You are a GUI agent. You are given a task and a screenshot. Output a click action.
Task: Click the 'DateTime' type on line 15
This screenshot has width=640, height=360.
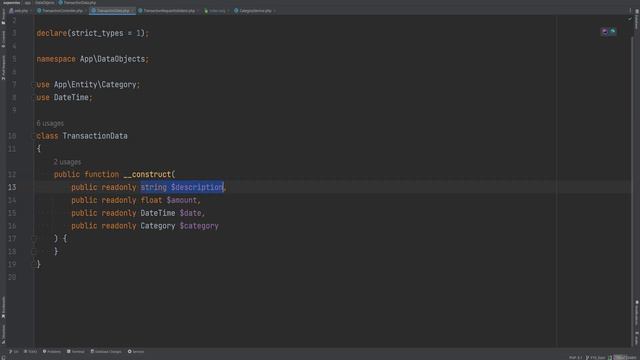point(158,213)
